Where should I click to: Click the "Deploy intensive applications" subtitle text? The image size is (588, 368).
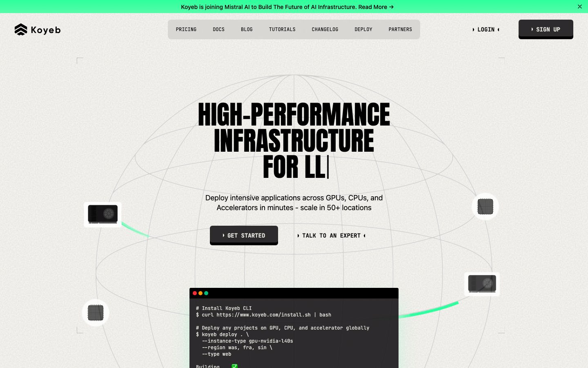[x=294, y=203]
